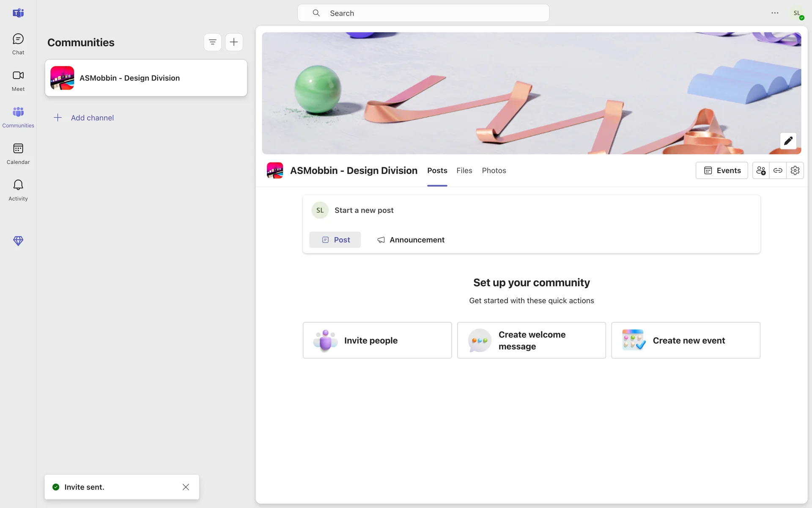This screenshot has height=508, width=812.
Task: Click Add channel link
Action: 92,118
